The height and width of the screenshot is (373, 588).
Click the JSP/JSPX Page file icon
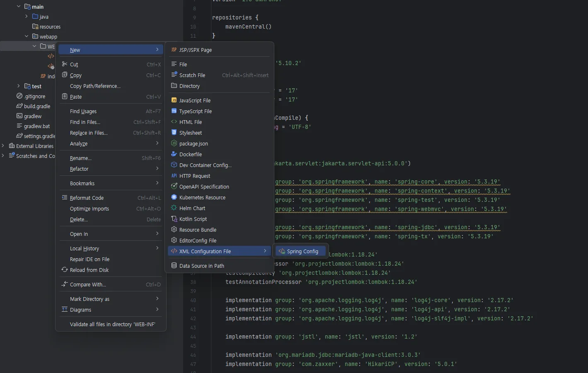(174, 50)
